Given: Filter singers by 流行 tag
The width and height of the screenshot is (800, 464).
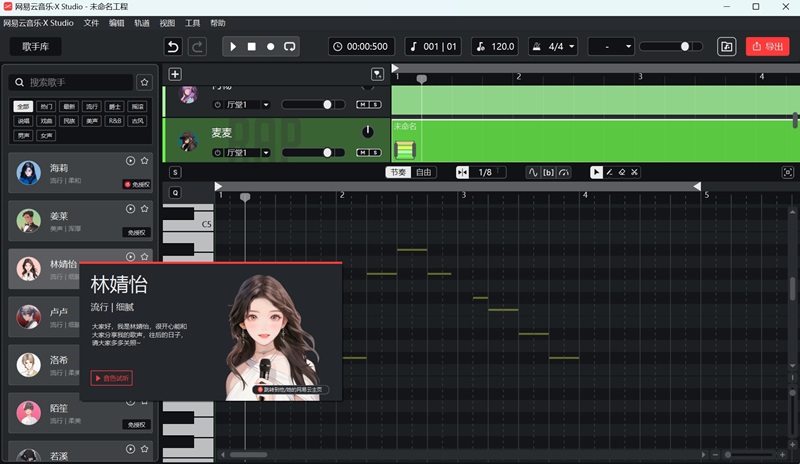Looking at the screenshot, I should click(92, 106).
